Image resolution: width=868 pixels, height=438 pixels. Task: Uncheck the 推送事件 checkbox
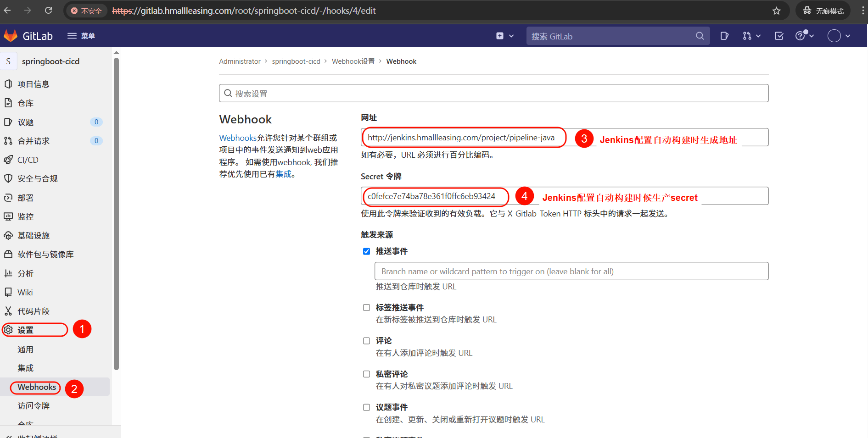coord(366,251)
